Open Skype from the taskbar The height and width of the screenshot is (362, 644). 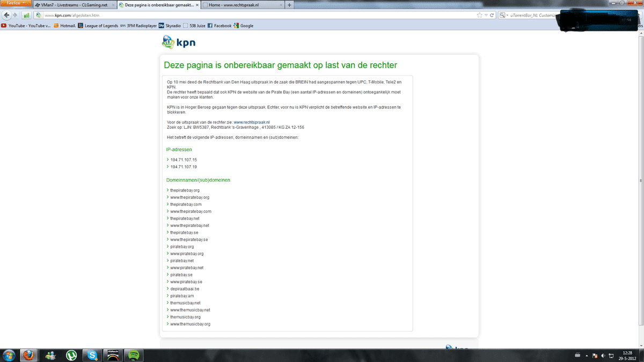(x=92, y=355)
